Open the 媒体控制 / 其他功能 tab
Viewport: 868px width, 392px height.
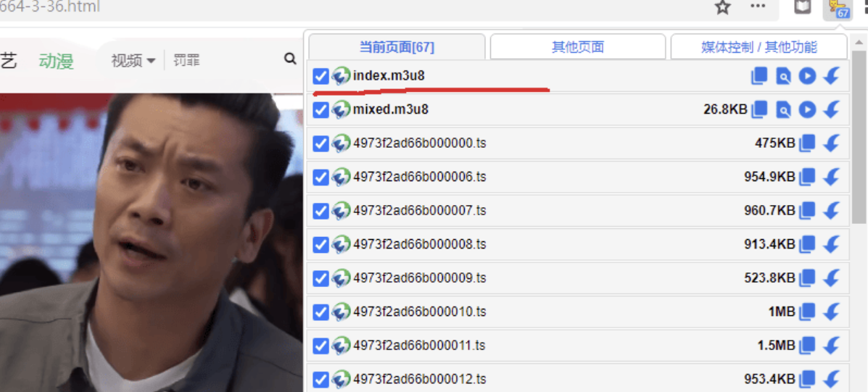pos(759,47)
